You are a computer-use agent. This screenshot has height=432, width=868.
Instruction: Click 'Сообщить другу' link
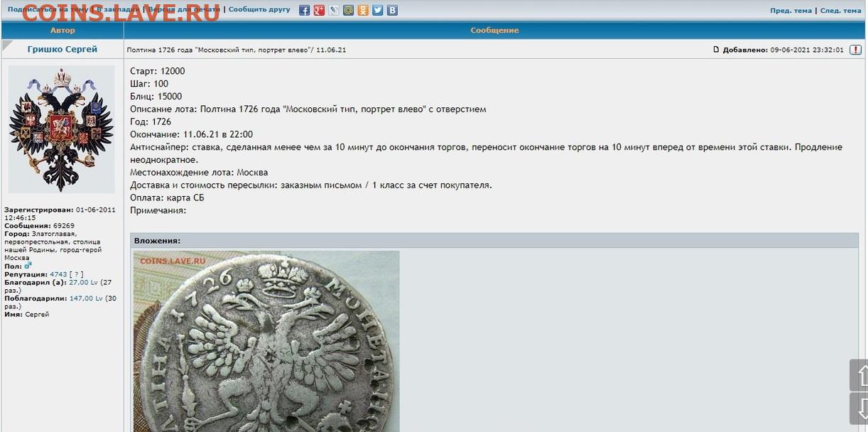click(x=259, y=10)
